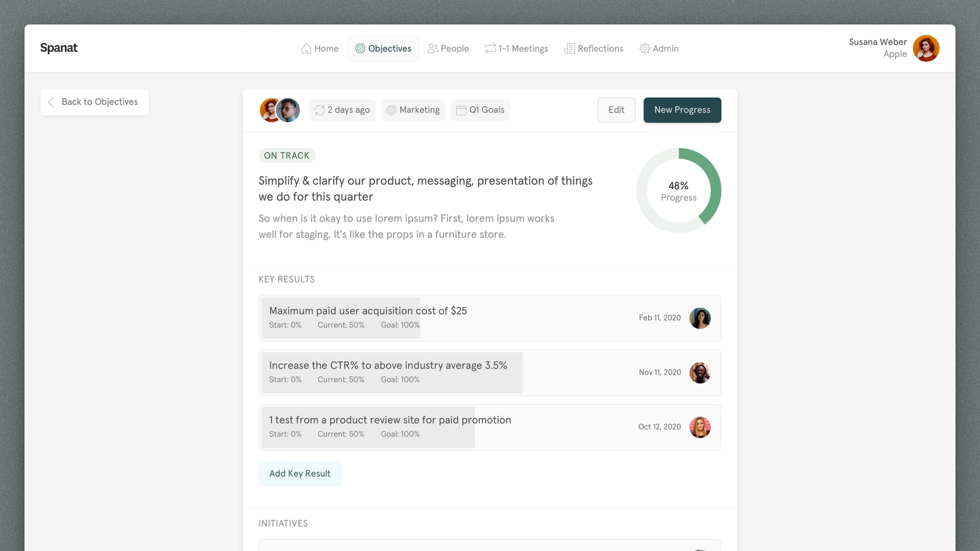Screen dimensions: 980x551
Task: Click the 48% progress ring
Action: coord(678,190)
